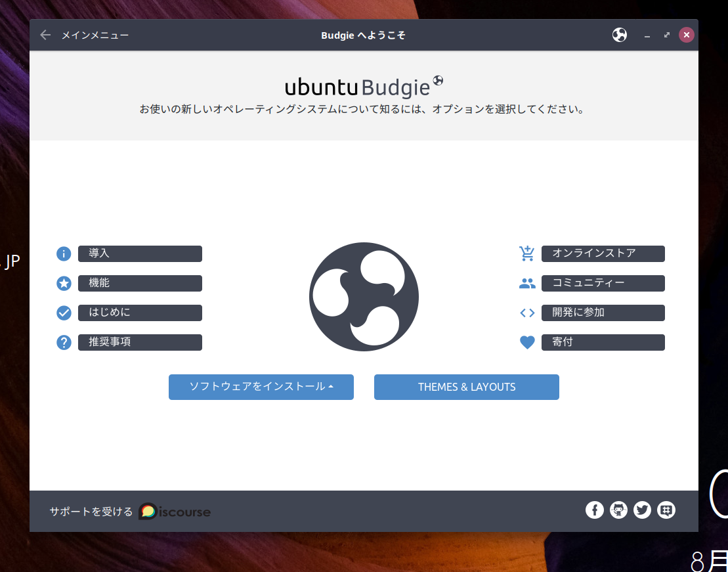Viewport: 728px width, 572px height.
Task: Open the はじめに section
Action: (140, 313)
